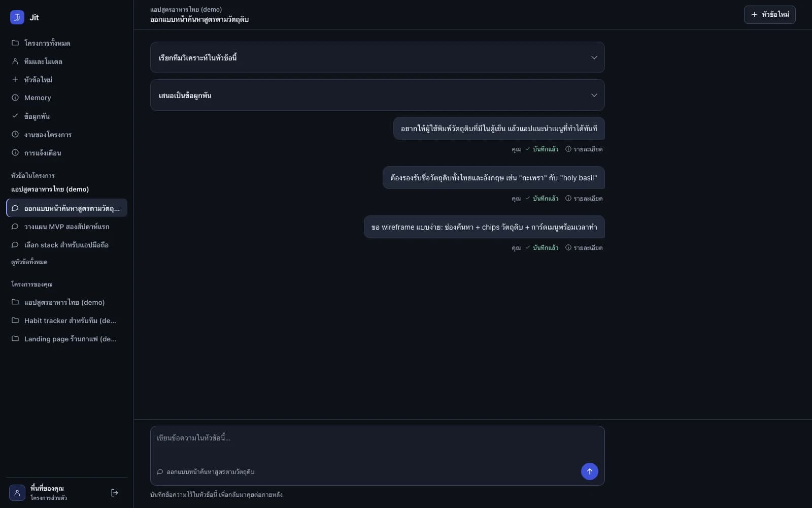Open the Landing page ร้านกาแฟ project
Image resolution: width=812 pixels, height=508 pixels.
pyautogui.click(x=66, y=339)
